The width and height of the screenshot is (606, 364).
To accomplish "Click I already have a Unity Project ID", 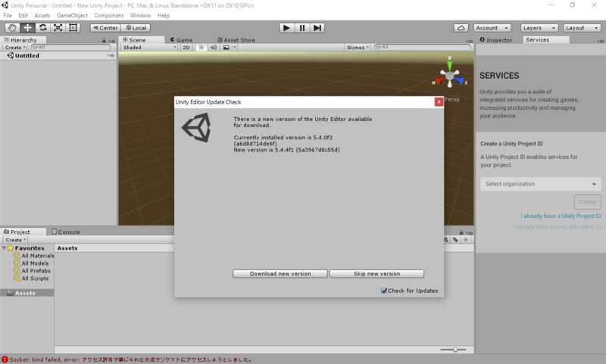I will point(561,216).
